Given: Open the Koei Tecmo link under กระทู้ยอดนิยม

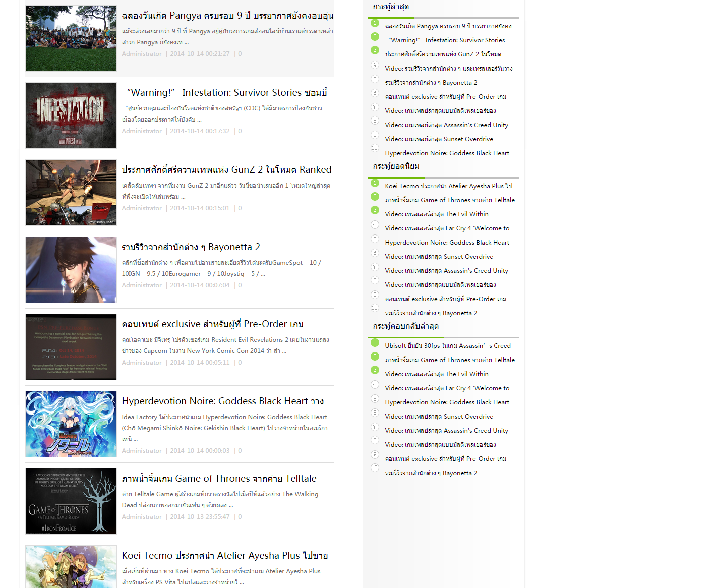Looking at the screenshot, I should click(449, 186).
